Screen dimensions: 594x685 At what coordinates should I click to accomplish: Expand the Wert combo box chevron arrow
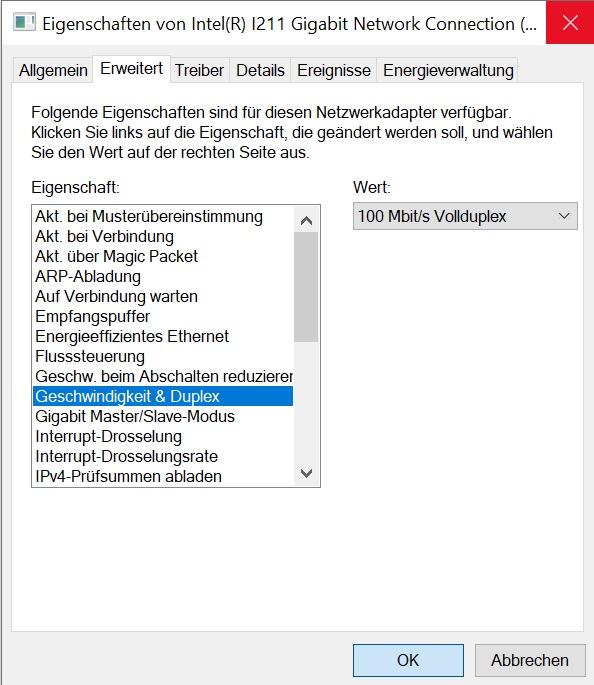564,216
